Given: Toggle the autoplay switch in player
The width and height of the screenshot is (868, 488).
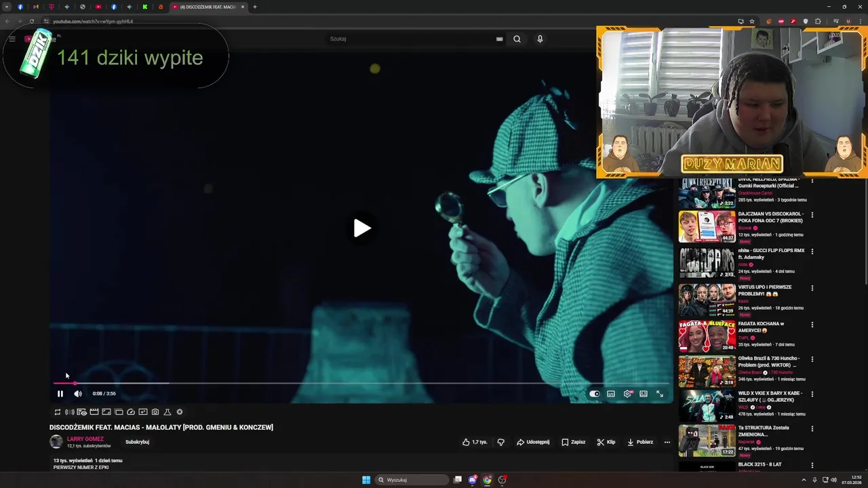Looking at the screenshot, I should (x=595, y=394).
